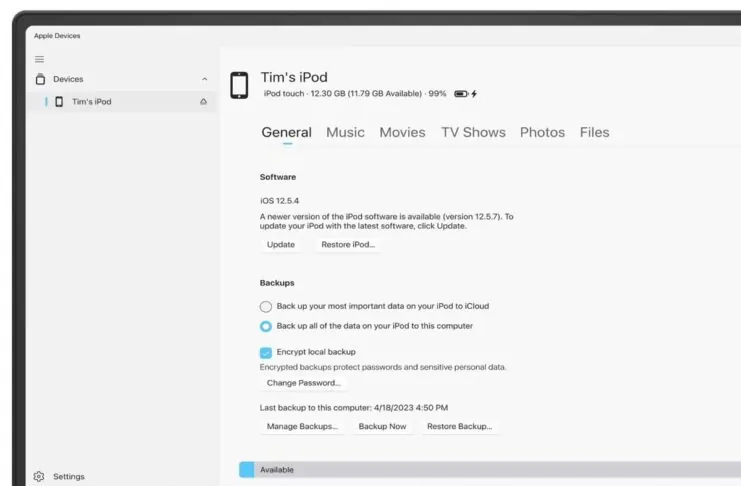Screen dimensions: 741x486
Task: Select back up to this computer option
Action: tap(266, 326)
